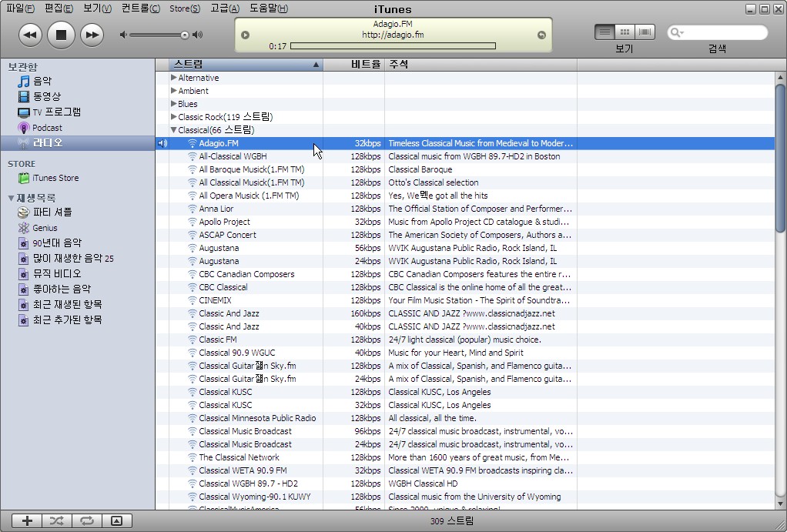
Task: Click the circular arrow icon in the display
Action: point(541,35)
